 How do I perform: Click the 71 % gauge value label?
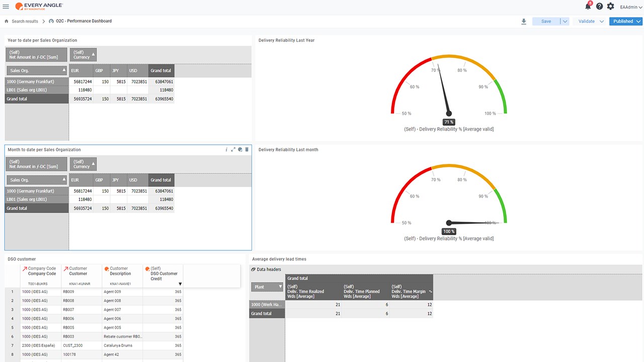[449, 122]
